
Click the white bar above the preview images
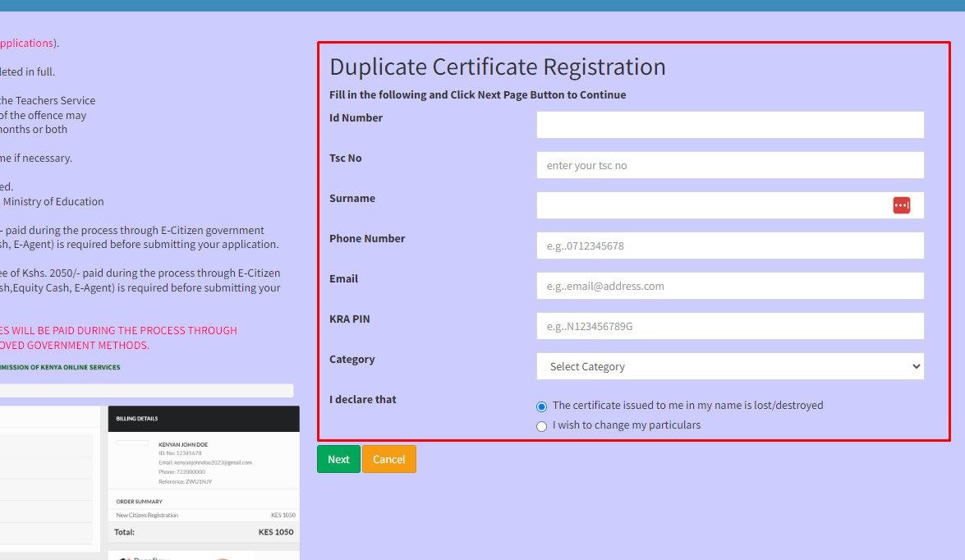[146, 389]
